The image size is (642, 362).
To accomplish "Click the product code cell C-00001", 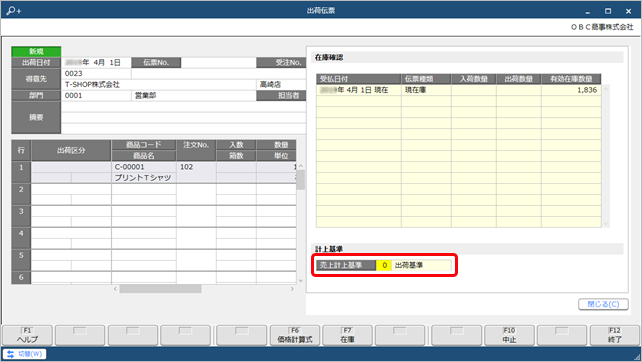I will coord(144,167).
